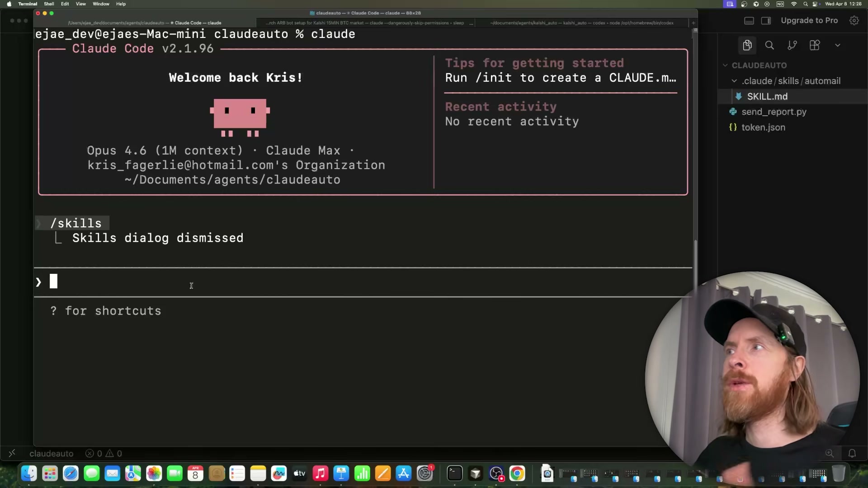Click the play circle menu bar icon
Screen dimensions: 868x488
pos(767,4)
